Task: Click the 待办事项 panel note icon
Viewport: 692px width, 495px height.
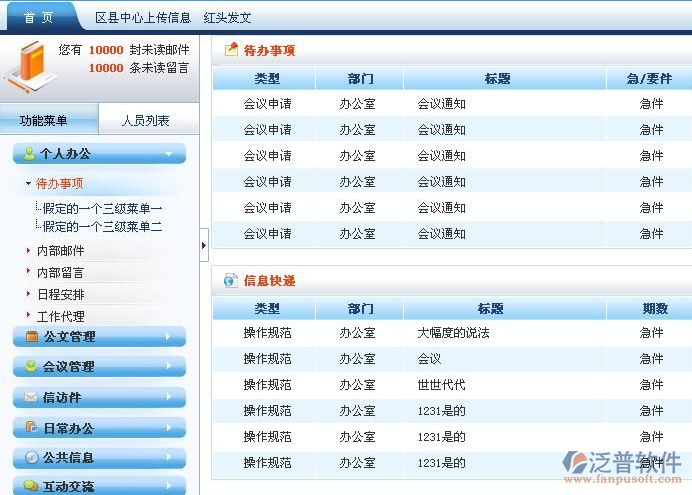Action: 231,49
